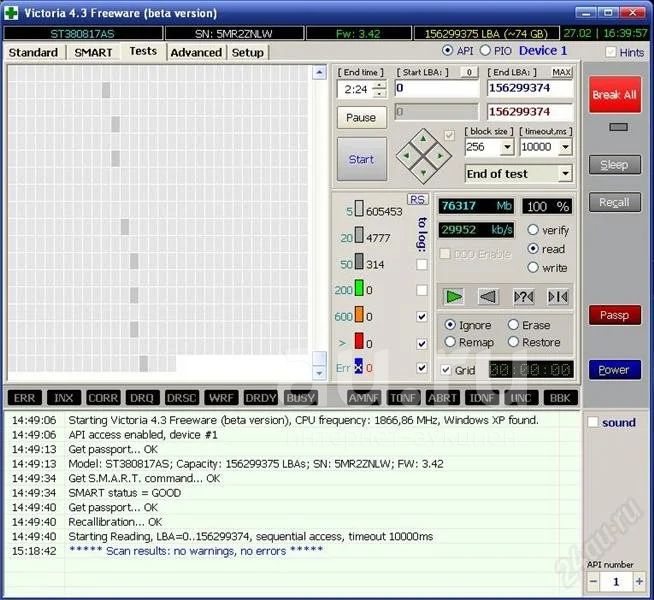Viewport: 654px width, 600px height.
Task: Choose the Remap error action
Action: (x=450, y=342)
